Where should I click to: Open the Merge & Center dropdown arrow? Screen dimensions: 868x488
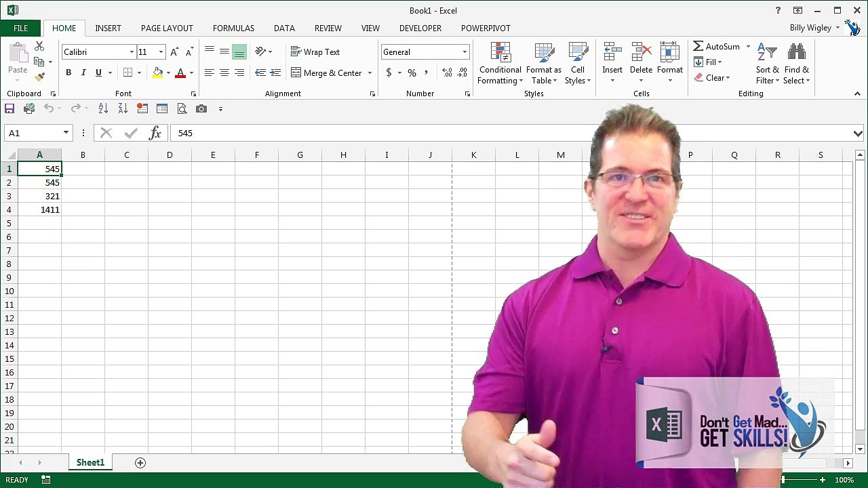(370, 73)
